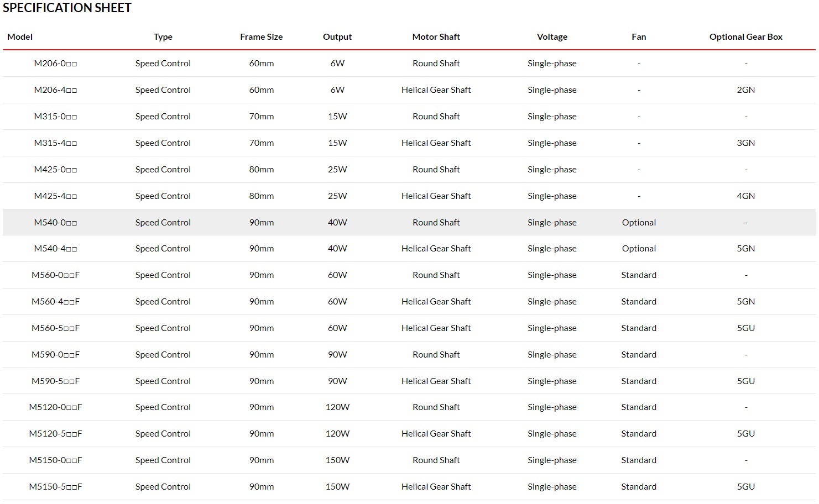Click Standard fan cell in M590-0 row
The height and width of the screenshot is (504, 819).
pos(639,355)
